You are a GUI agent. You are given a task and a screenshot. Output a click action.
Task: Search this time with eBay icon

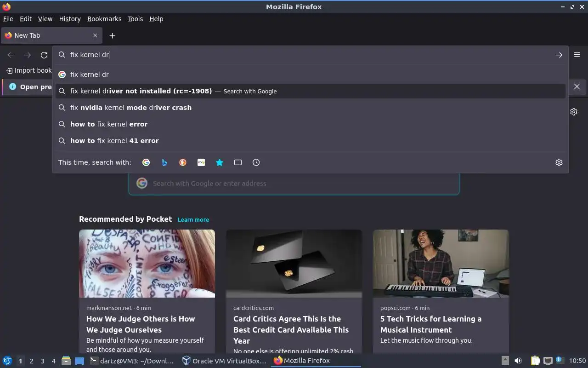(201, 162)
